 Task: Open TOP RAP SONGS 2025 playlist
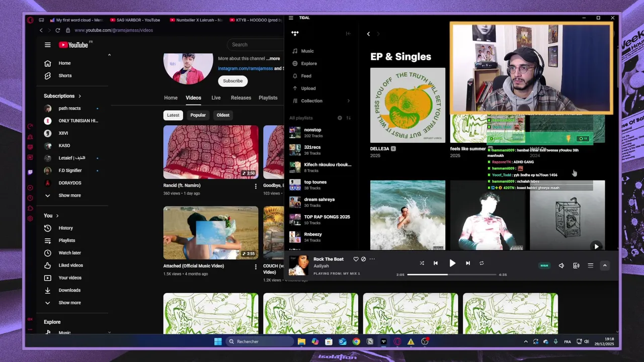click(x=320, y=219)
